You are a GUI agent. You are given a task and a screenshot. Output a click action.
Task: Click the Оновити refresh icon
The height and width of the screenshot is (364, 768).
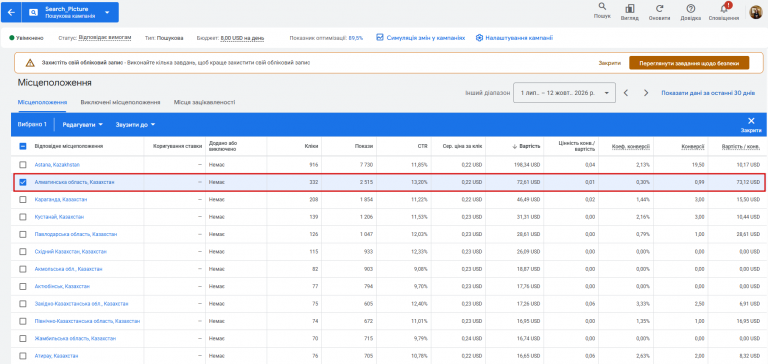coord(659,12)
